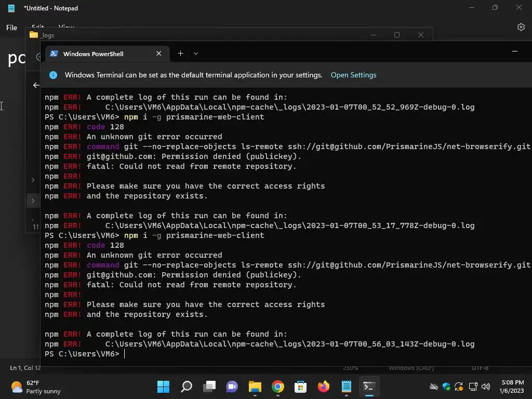
Task: Open Settings link in terminal banner
Action: coord(353,75)
